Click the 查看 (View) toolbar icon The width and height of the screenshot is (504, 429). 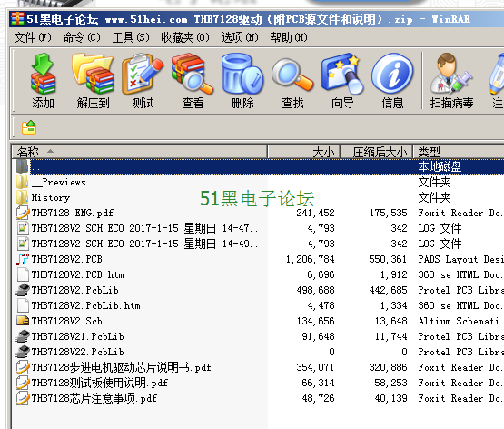[x=193, y=74]
